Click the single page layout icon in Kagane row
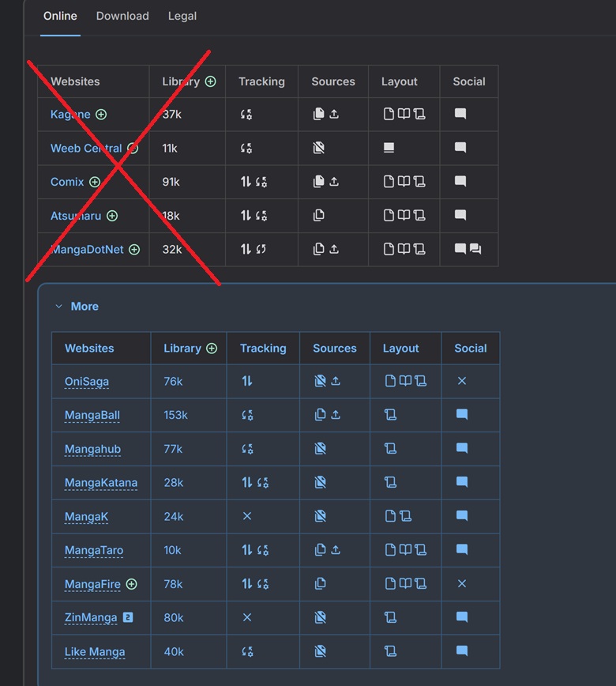The height and width of the screenshot is (686, 616). click(389, 114)
